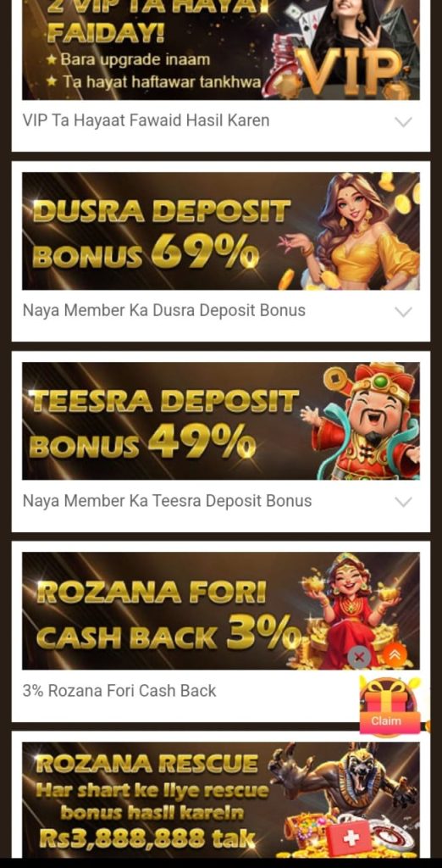Screen dimensions: 442x868
Task: Expand Dusra Deposit Bonus chevron
Action: (x=403, y=311)
